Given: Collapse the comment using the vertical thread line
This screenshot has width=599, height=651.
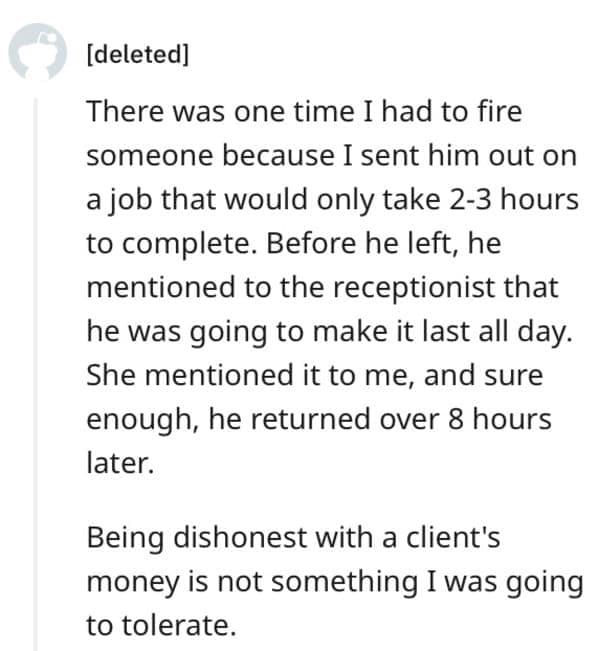Looking at the screenshot, I should point(36,374).
